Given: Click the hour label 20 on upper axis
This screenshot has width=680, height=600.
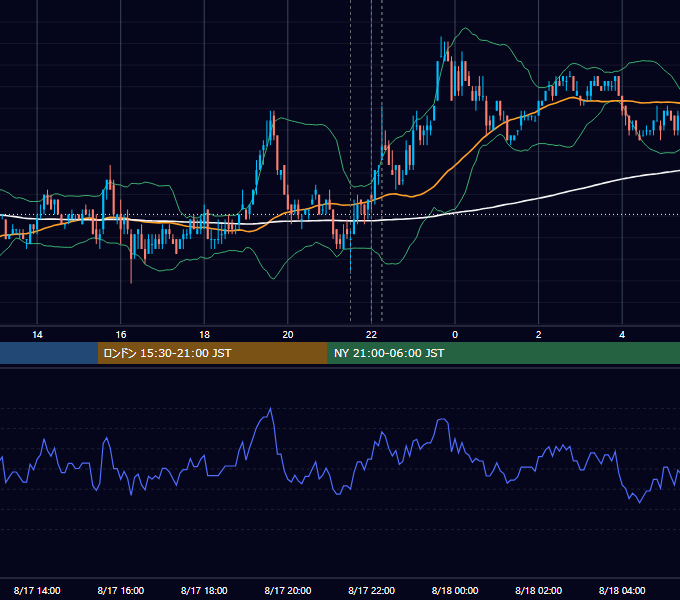Looking at the screenshot, I should (288, 335).
